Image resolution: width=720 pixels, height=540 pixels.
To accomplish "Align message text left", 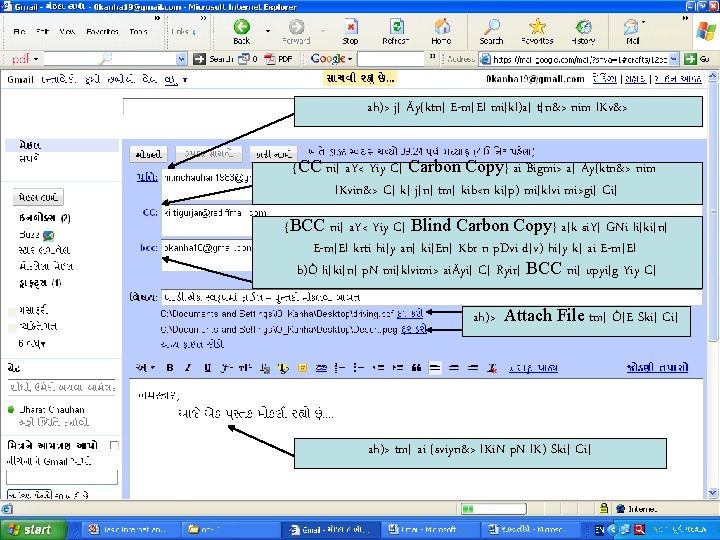I will (x=435, y=367).
